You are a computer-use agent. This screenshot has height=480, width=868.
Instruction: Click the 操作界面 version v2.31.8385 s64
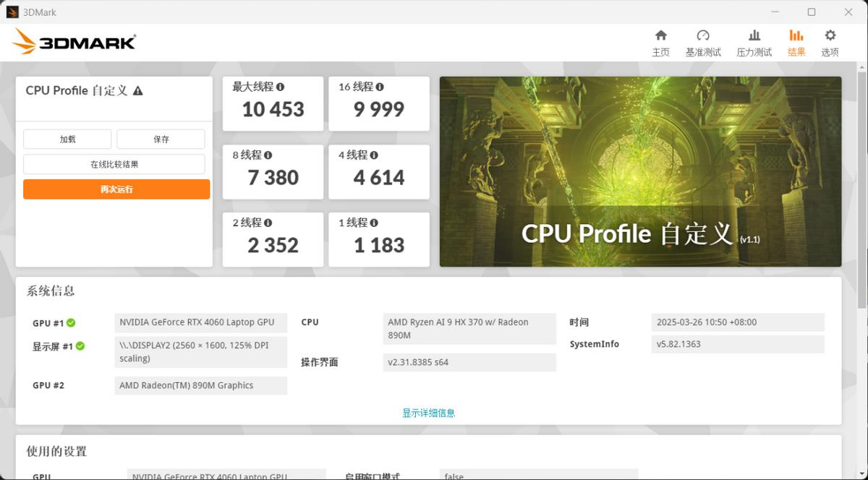pos(469,362)
